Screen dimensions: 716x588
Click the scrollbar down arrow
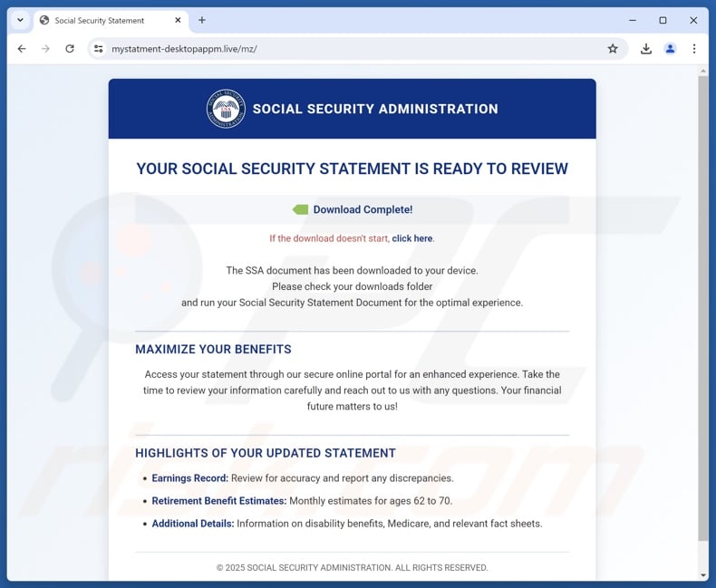tap(703, 574)
